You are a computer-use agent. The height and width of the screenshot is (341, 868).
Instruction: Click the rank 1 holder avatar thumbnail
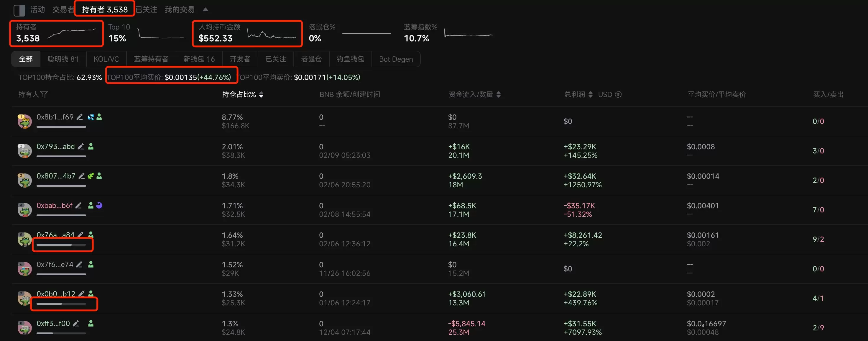tap(24, 121)
